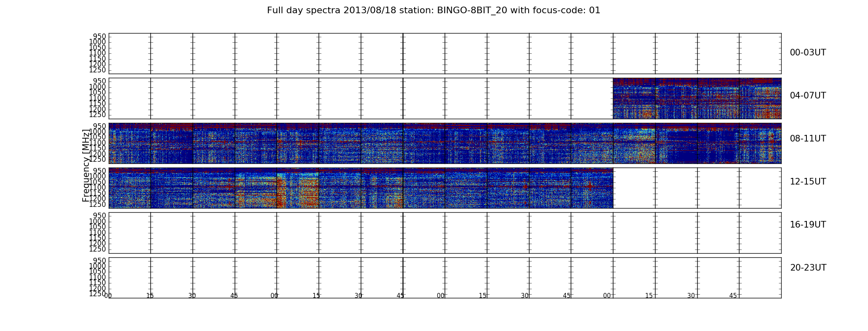Click the plot title 'Full day spectra 2013/08/18'
This screenshot has height=331, width=868.
(x=434, y=10)
